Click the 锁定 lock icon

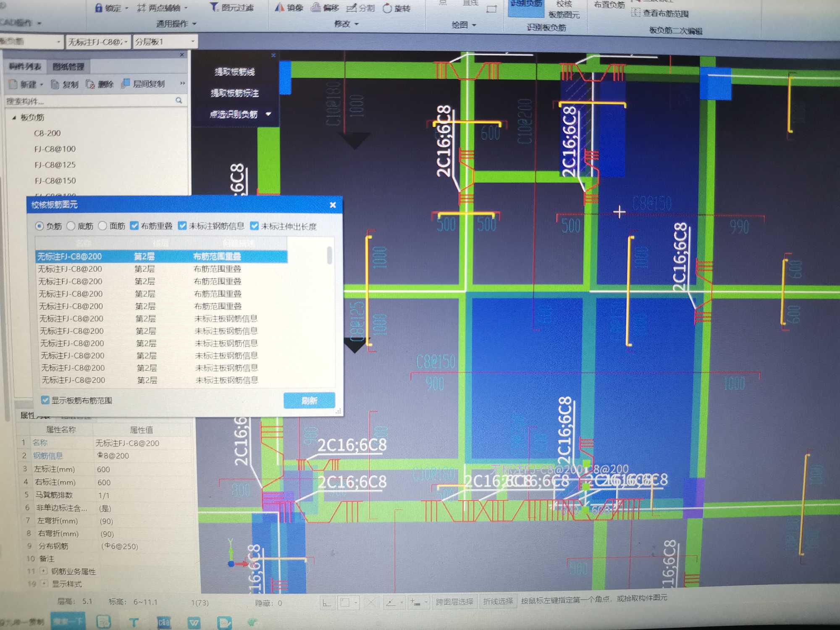pos(98,8)
